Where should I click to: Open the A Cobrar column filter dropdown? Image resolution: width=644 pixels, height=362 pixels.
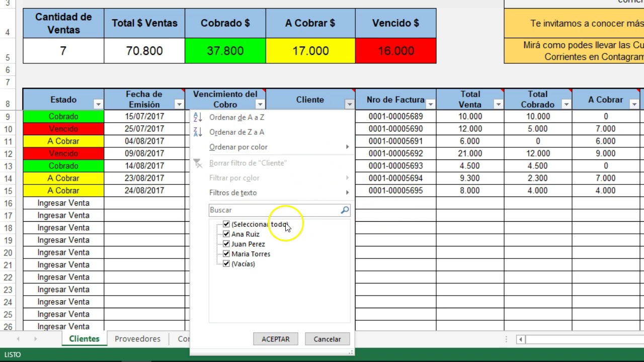634,105
